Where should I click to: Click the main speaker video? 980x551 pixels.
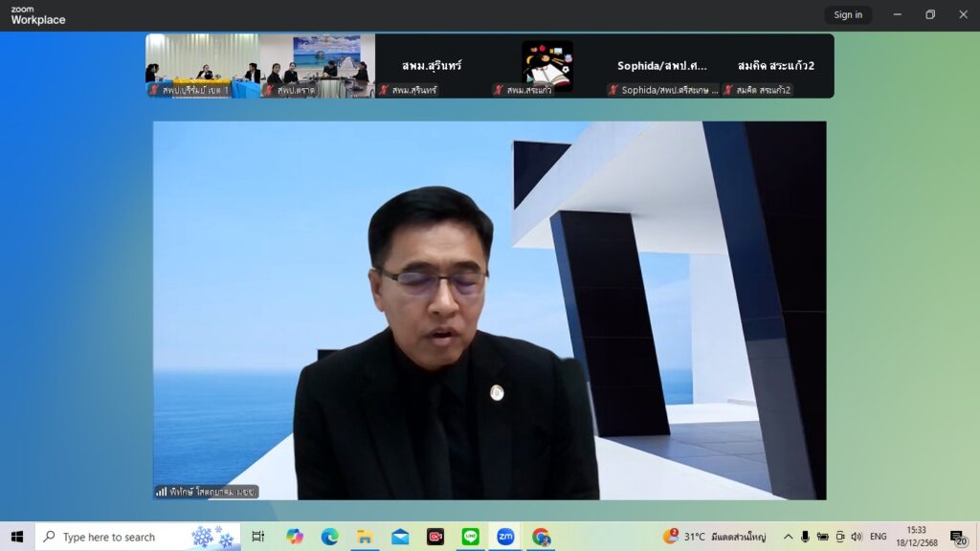pos(489,310)
